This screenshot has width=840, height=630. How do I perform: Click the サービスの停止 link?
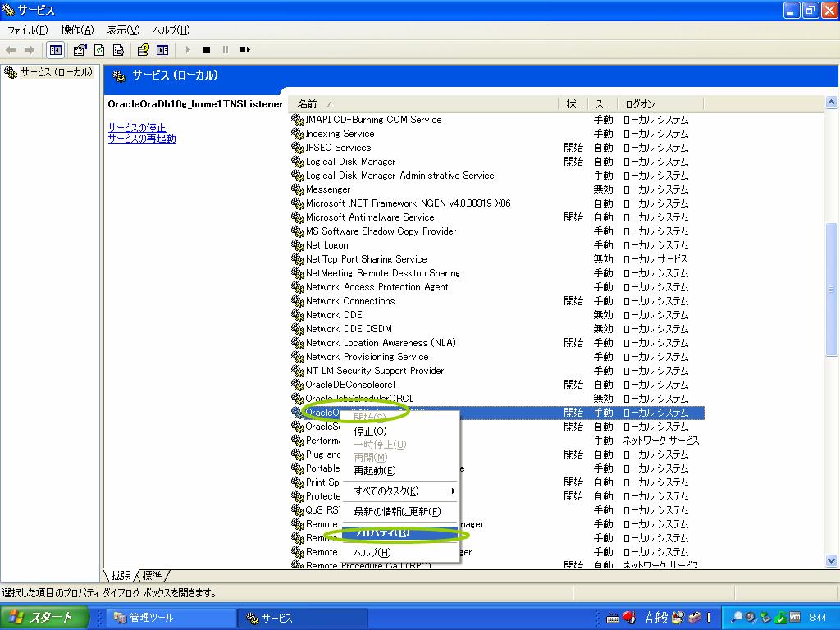137,127
